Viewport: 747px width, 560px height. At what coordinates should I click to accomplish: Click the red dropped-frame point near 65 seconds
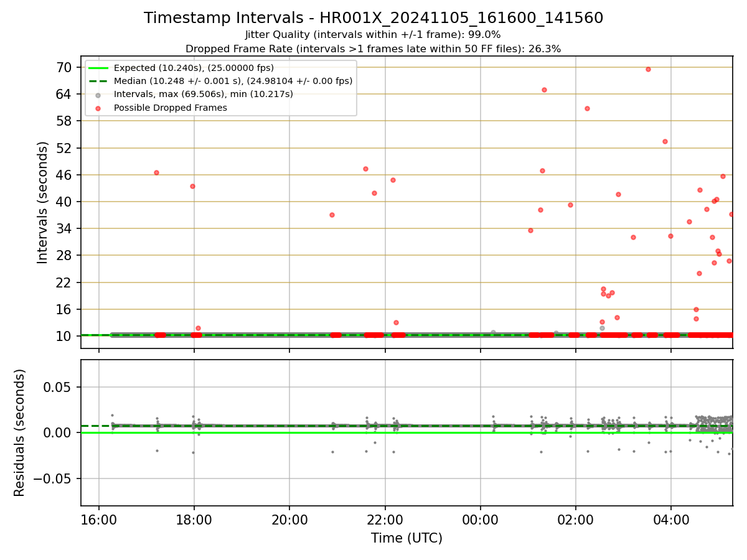[544, 90]
